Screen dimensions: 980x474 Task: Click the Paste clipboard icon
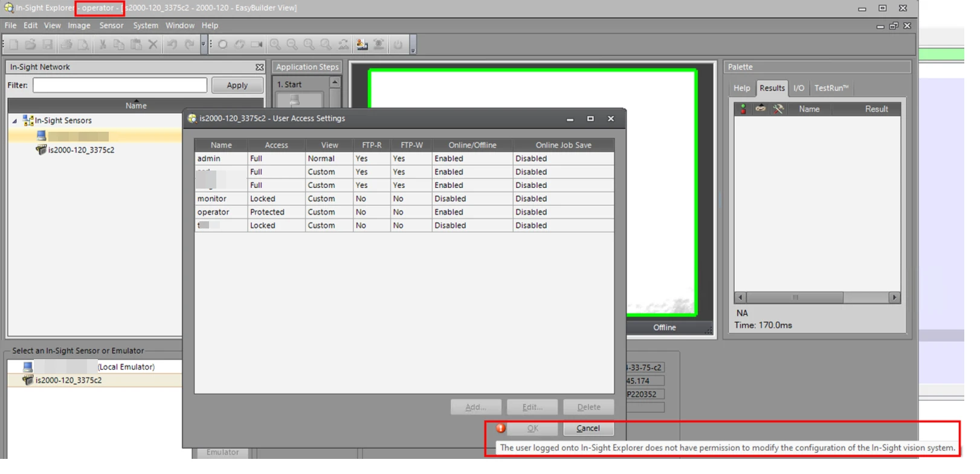[136, 45]
